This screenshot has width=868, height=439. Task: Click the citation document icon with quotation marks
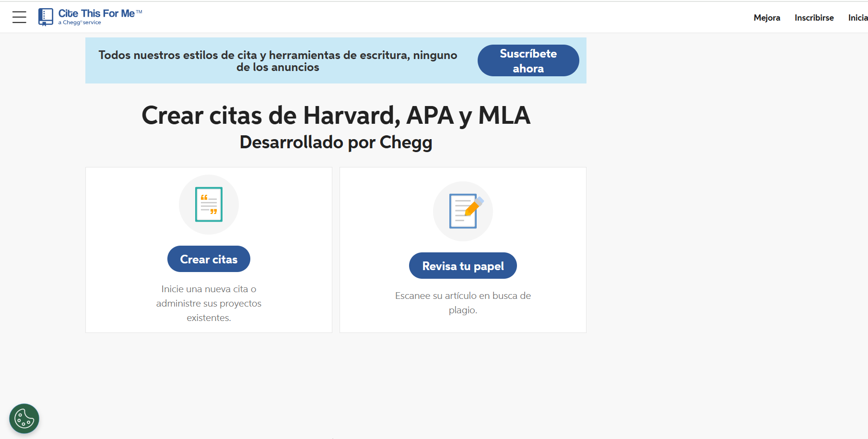pos(209,204)
